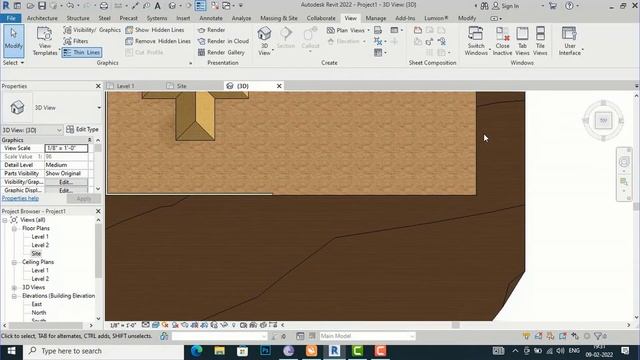
Task: Click the Edit Type button
Action: (83, 129)
